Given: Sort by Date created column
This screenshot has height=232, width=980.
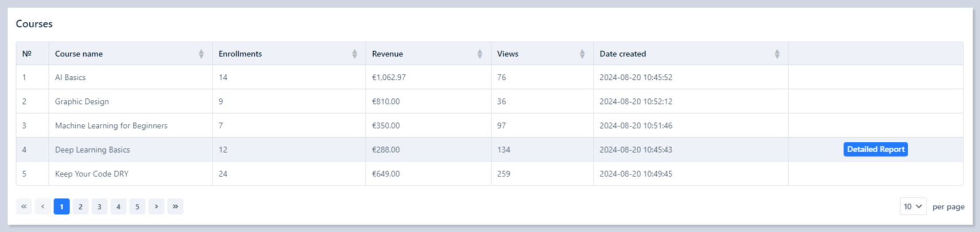Looking at the screenshot, I should tap(777, 54).
